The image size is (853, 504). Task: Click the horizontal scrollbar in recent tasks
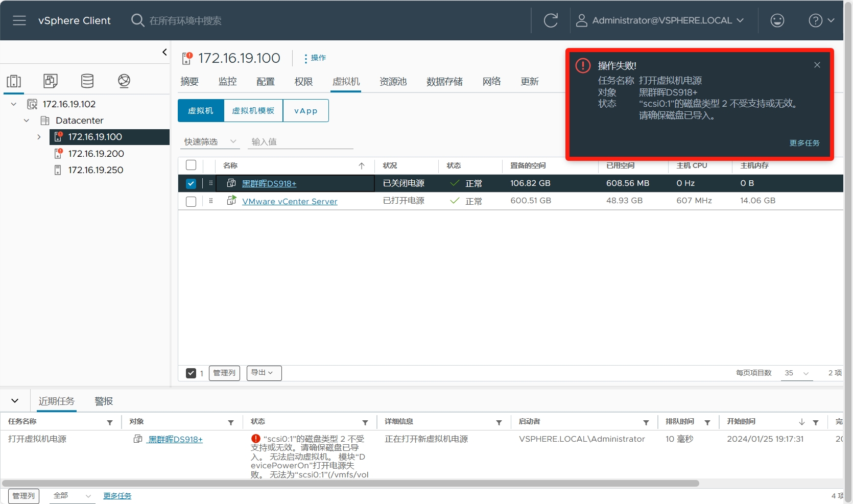(350, 483)
